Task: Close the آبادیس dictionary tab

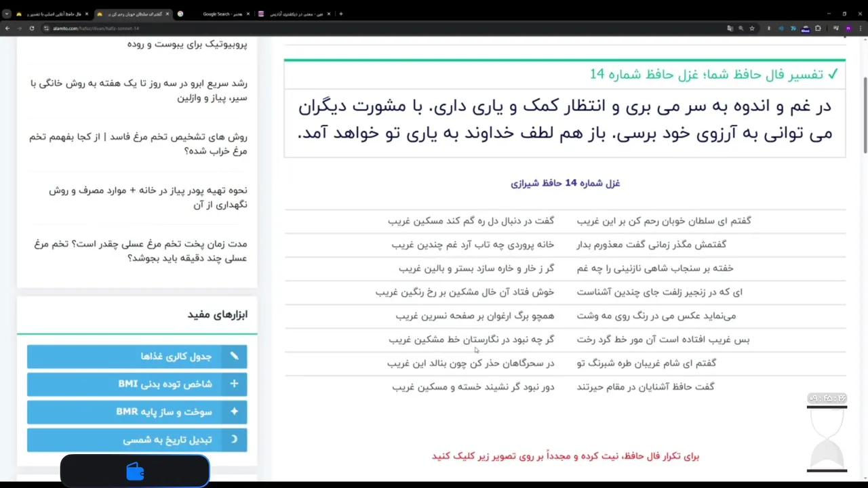Action: (x=328, y=14)
